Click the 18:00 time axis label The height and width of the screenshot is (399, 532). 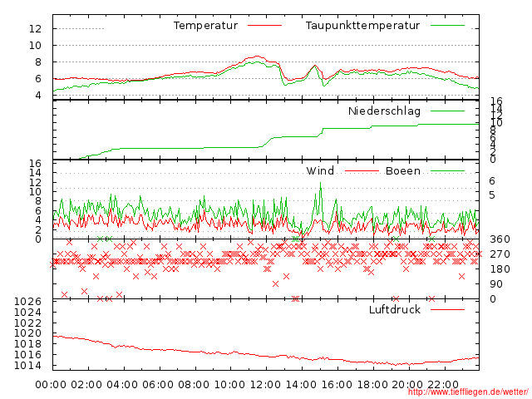[372, 385]
